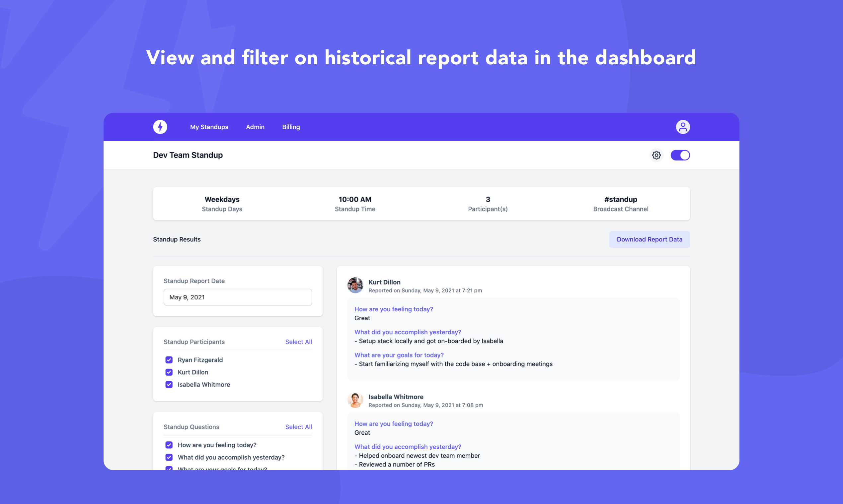Click the Kurt Dillon report name
Screen dimensions: 843x504
coord(384,282)
